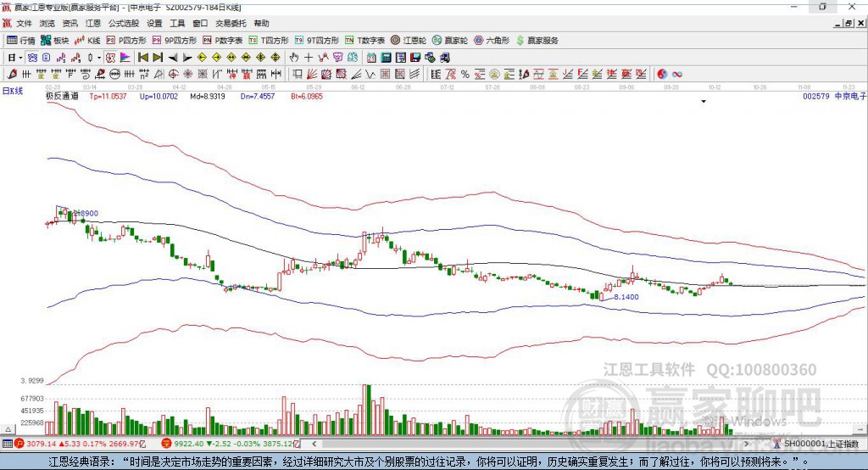Select the red target circle tool
Image resolution: width=868 pixels, height=470 pixels.
(x=173, y=74)
